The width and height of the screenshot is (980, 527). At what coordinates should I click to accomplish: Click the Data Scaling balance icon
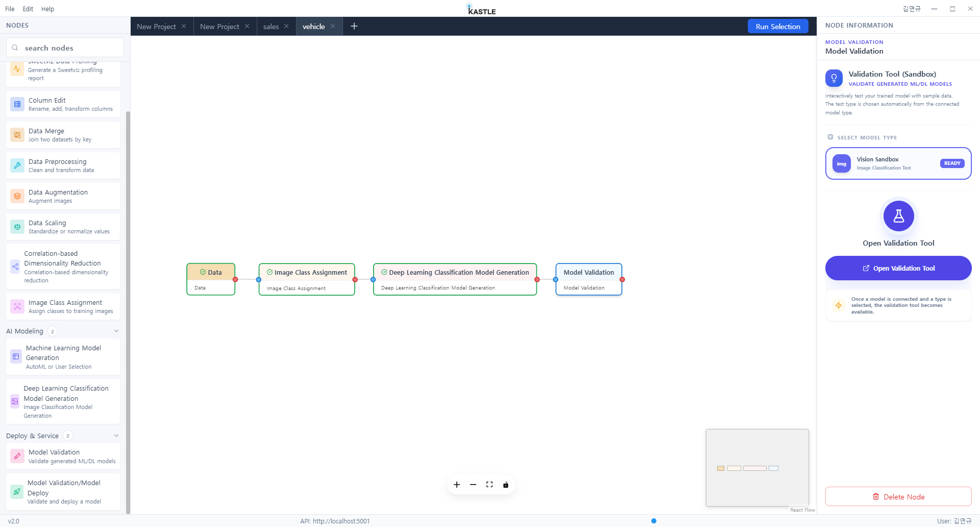pyautogui.click(x=17, y=227)
